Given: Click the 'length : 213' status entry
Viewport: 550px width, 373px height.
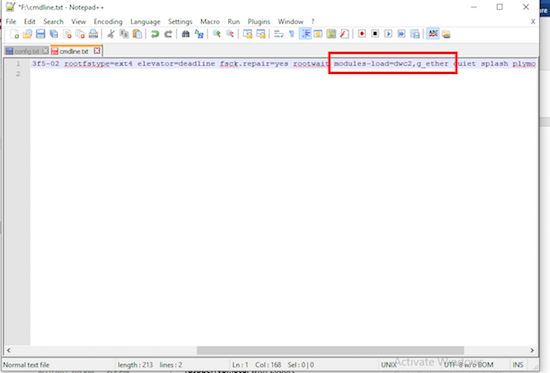Looking at the screenshot, I should [135, 365].
